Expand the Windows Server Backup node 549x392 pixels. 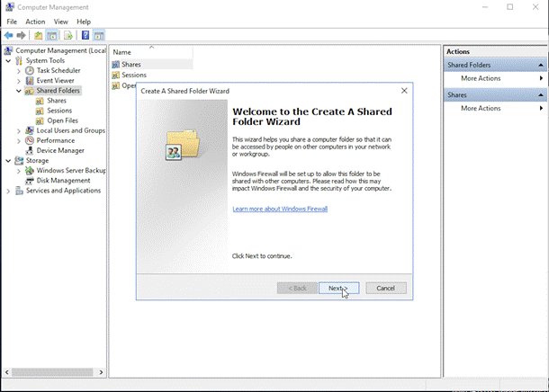pos(19,171)
